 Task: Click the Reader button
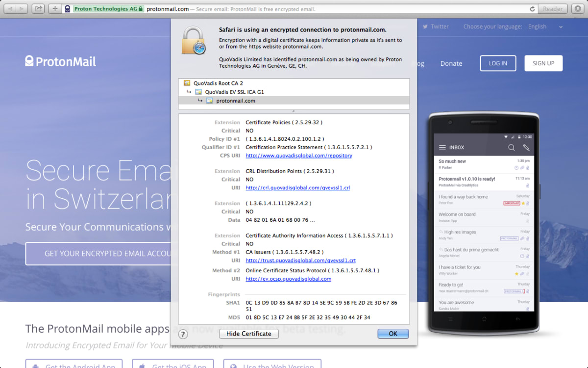[553, 9]
